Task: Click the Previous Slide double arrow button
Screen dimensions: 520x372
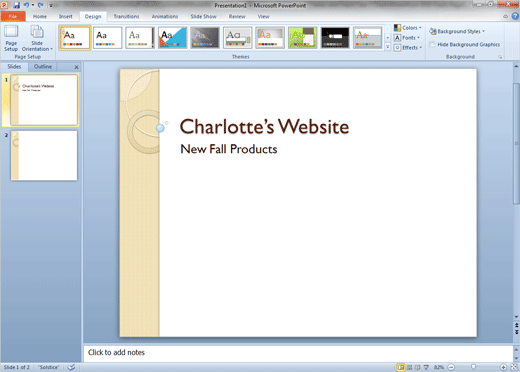Action: 516,325
